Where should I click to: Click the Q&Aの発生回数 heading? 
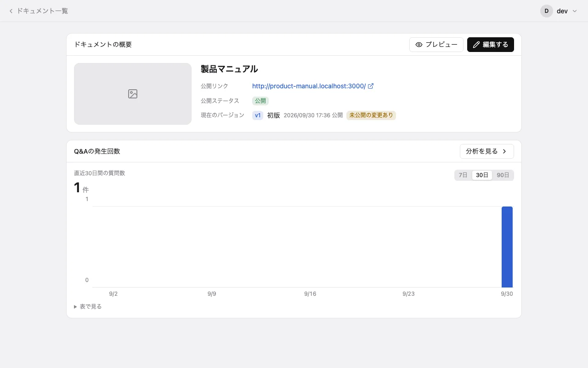(97, 151)
